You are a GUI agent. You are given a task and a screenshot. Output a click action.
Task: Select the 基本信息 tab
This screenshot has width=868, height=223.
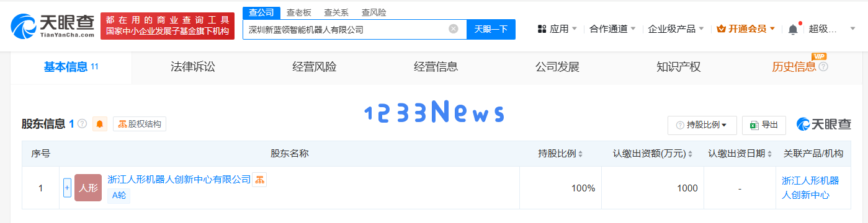[71, 67]
